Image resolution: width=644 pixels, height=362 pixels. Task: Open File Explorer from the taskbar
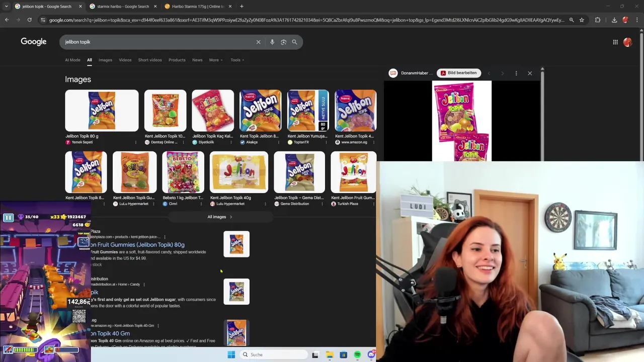coord(330,355)
